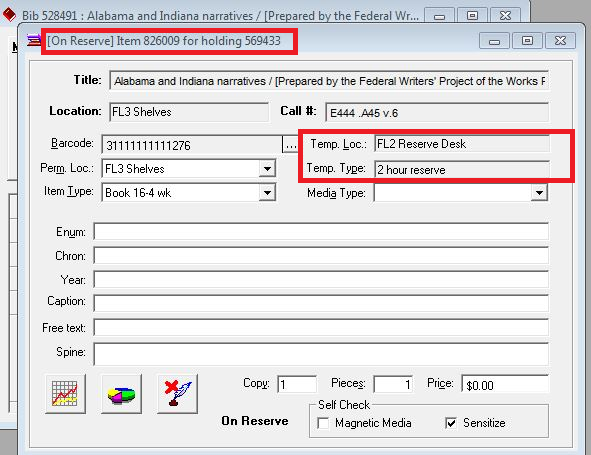
Task: Click the Price field showing $0.00
Action: point(505,385)
